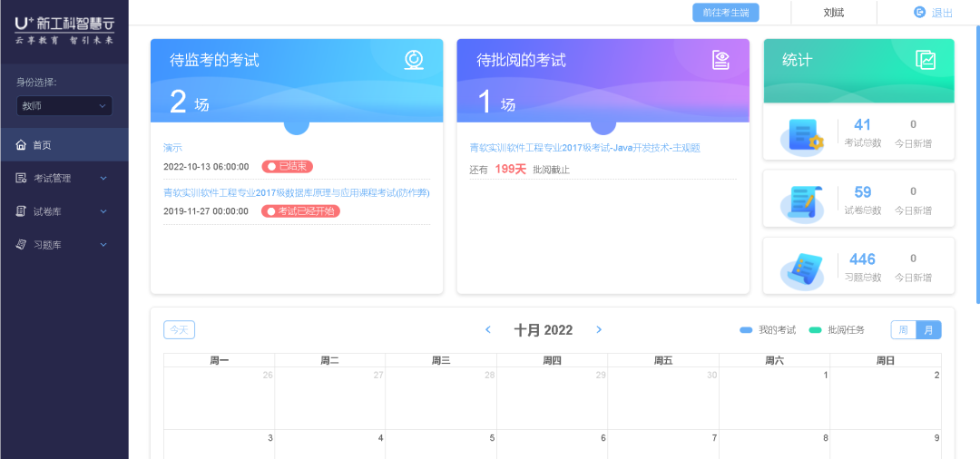
Task: Click the 试卷总数 scroll illustration icon
Action: 803,203
